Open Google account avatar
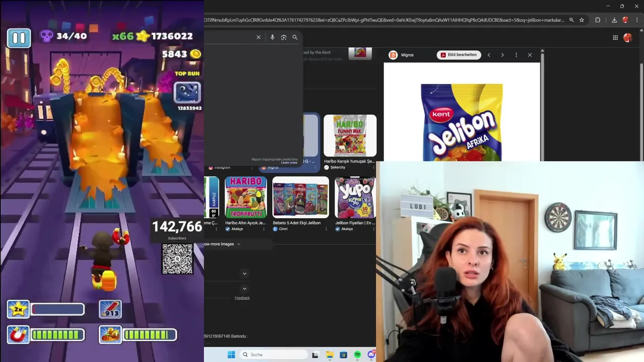 click(x=627, y=38)
